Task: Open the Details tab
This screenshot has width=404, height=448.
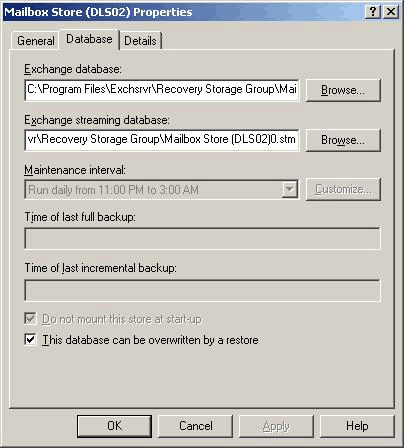Action: (140, 41)
